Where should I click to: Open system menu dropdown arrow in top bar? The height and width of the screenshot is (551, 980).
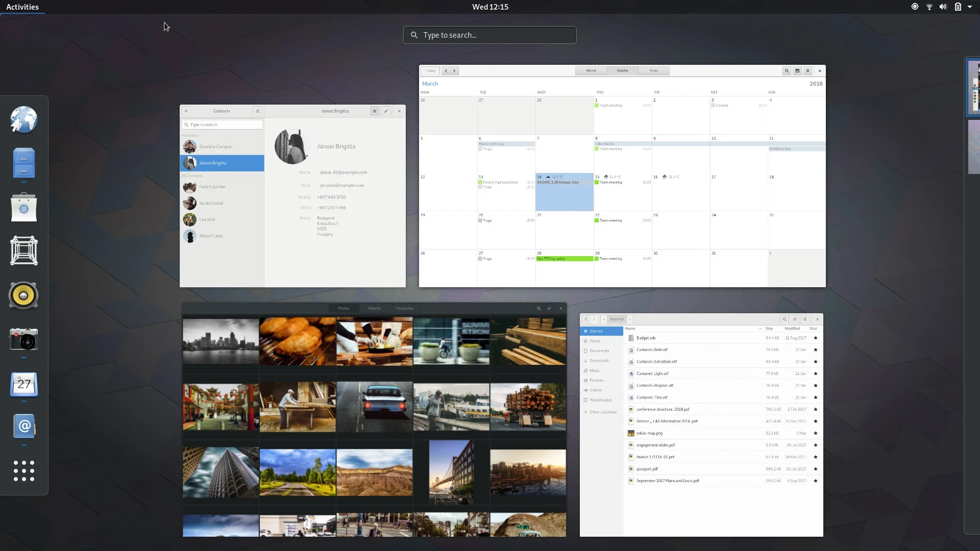970,7
